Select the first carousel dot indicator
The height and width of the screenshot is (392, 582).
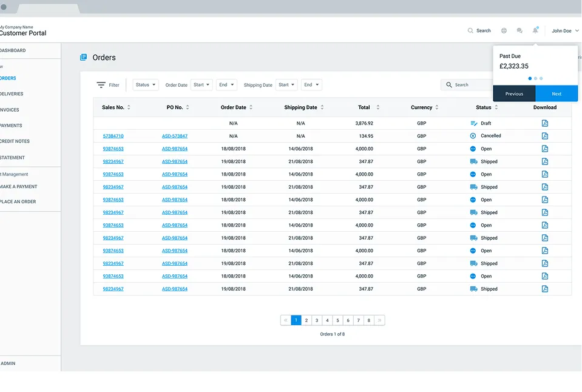point(530,78)
